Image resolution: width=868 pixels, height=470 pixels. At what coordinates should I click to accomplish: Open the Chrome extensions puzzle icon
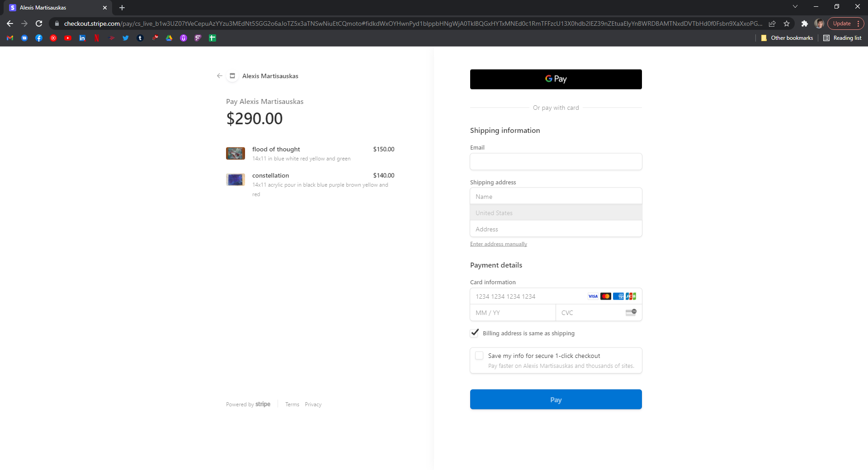pos(804,23)
